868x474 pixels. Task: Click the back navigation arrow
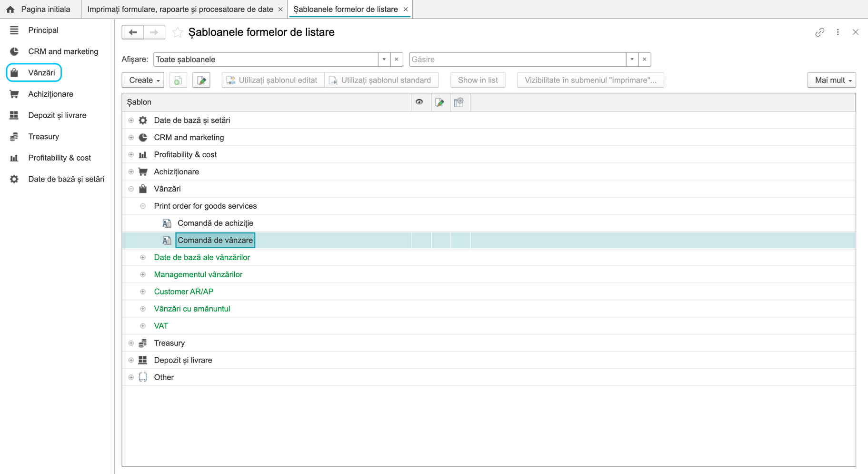(133, 32)
